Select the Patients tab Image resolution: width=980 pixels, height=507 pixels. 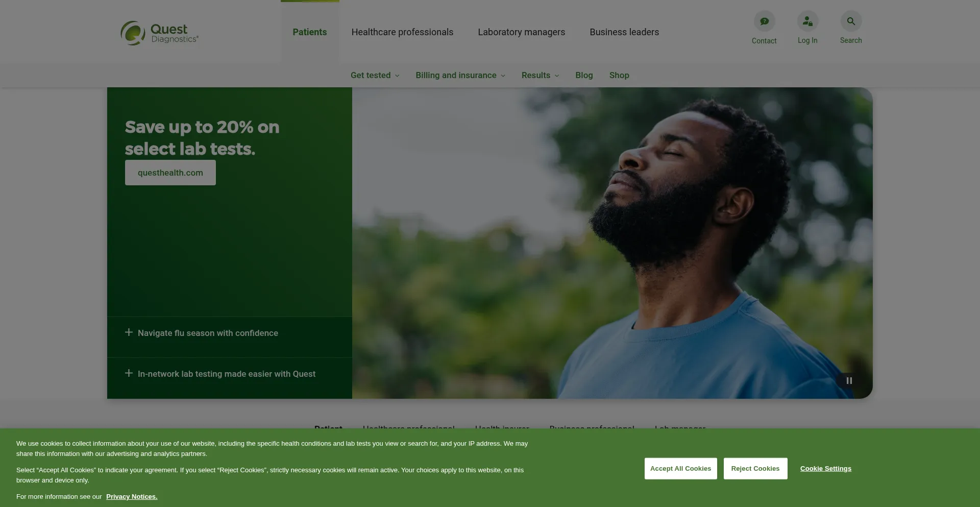point(310,32)
